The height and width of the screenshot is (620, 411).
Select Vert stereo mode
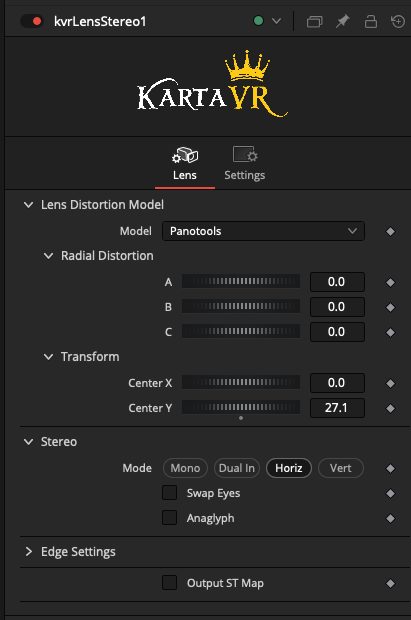(x=341, y=468)
